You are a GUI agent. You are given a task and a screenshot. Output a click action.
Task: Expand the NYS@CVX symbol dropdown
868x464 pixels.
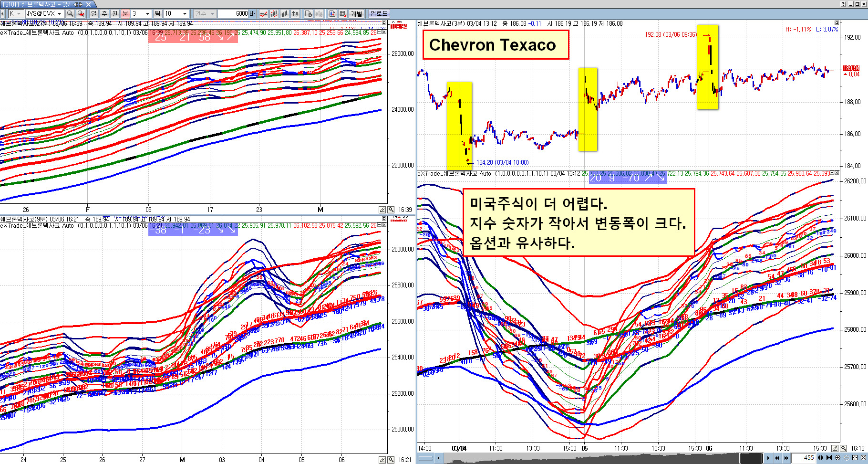click(x=60, y=13)
